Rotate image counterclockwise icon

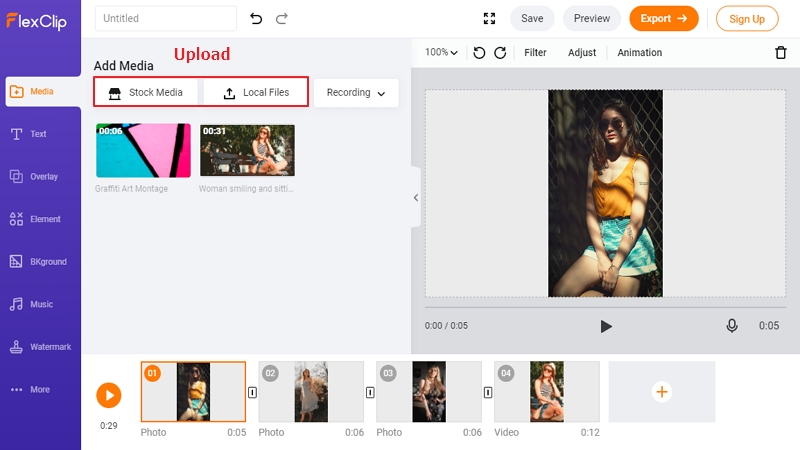tap(479, 53)
